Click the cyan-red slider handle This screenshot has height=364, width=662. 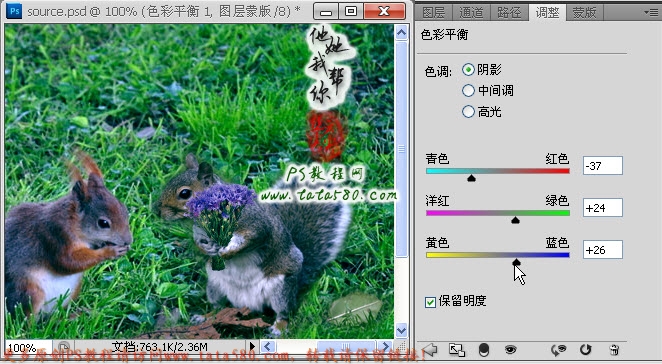click(x=472, y=178)
